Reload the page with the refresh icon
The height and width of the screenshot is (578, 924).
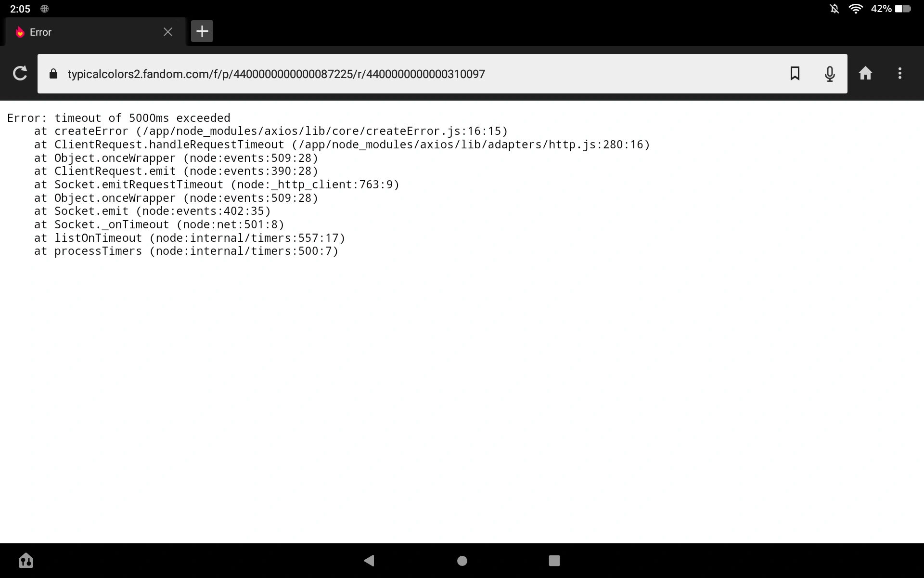click(x=20, y=73)
